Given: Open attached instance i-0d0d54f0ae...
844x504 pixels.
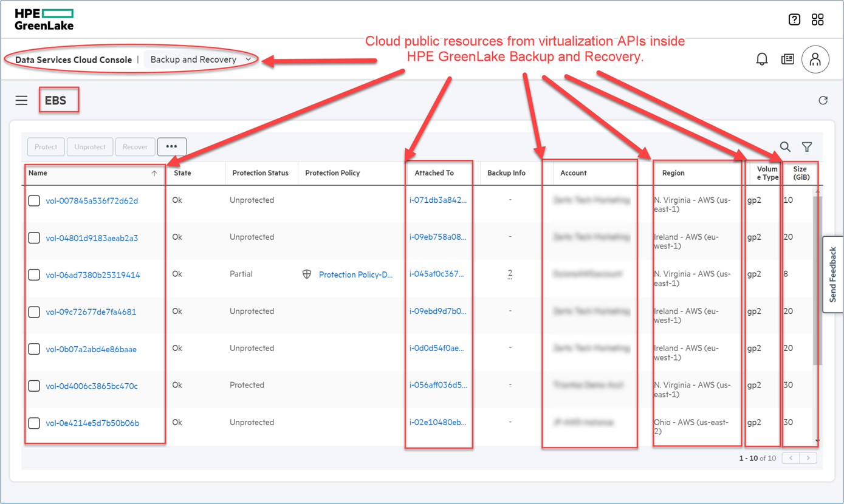Looking at the screenshot, I should [438, 349].
